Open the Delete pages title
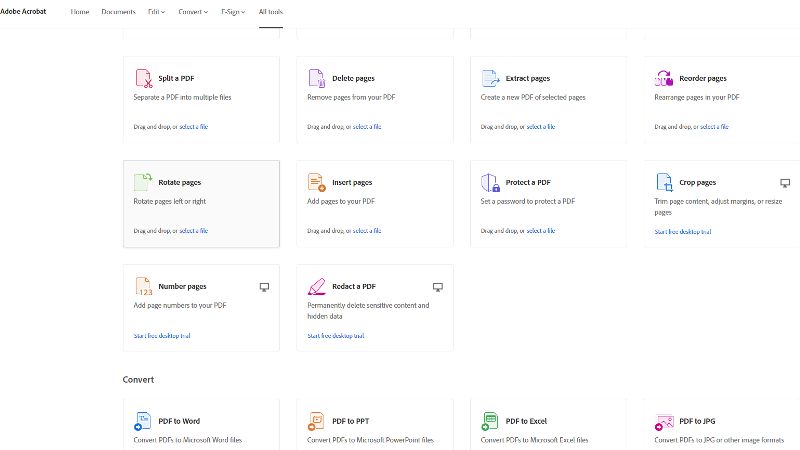Image resolution: width=800 pixels, height=450 pixels. (353, 78)
